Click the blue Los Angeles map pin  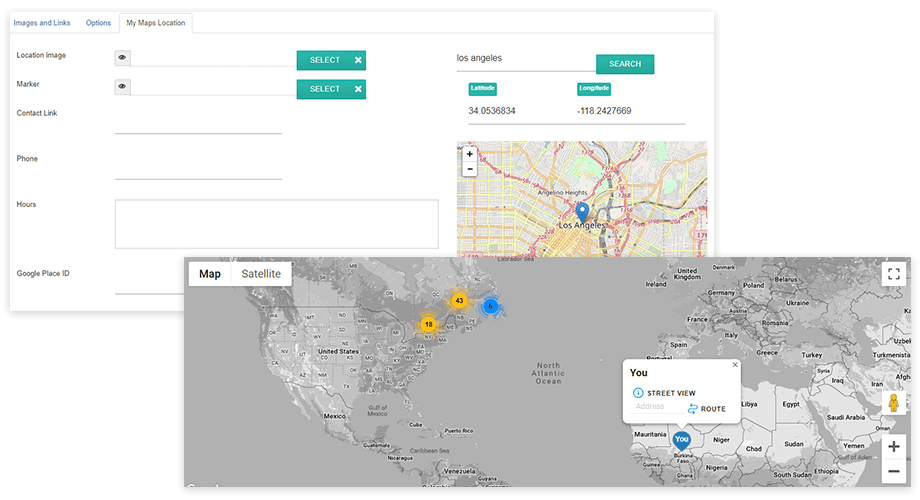(583, 212)
